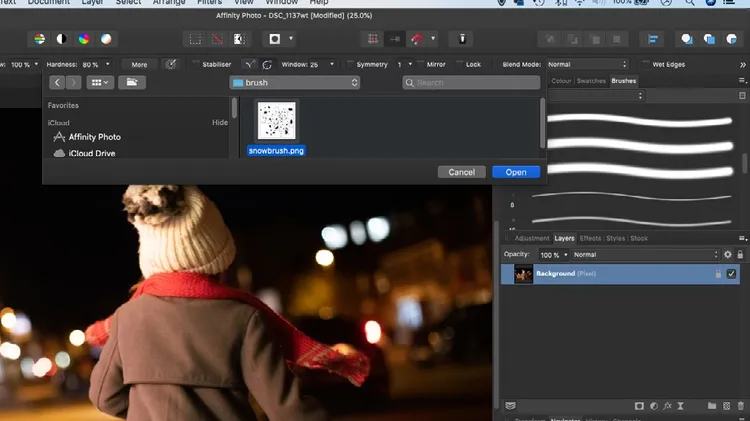750x421 pixels.
Task: Add a Mask Layer icon
Action: 639,406
